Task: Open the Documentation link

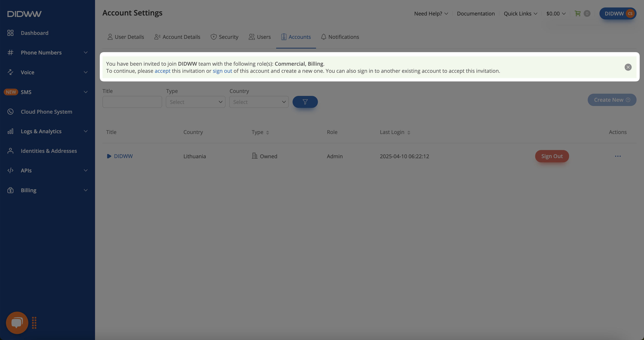Action: [x=476, y=13]
